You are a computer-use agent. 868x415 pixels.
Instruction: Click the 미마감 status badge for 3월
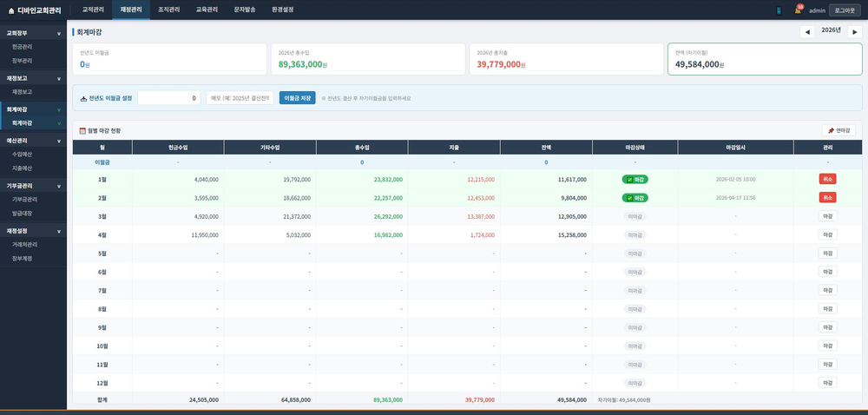635,216
